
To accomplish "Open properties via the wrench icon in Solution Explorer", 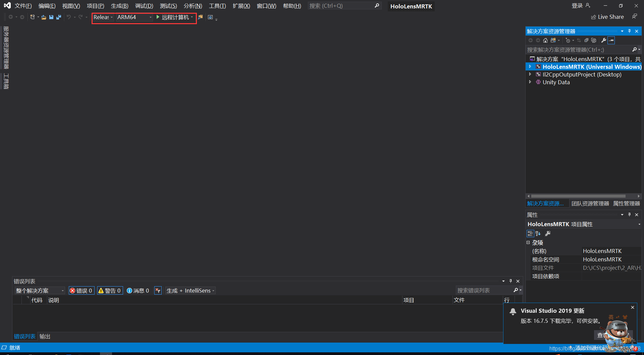I will tap(604, 40).
